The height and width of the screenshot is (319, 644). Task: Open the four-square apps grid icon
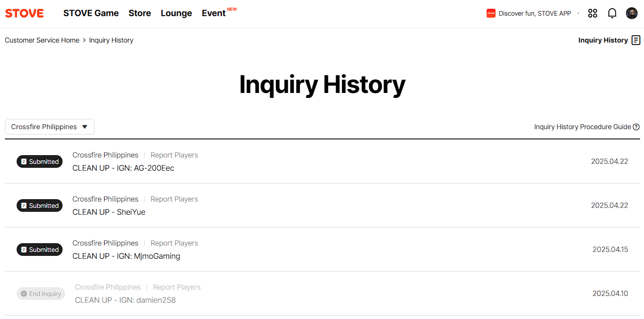pyautogui.click(x=593, y=13)
